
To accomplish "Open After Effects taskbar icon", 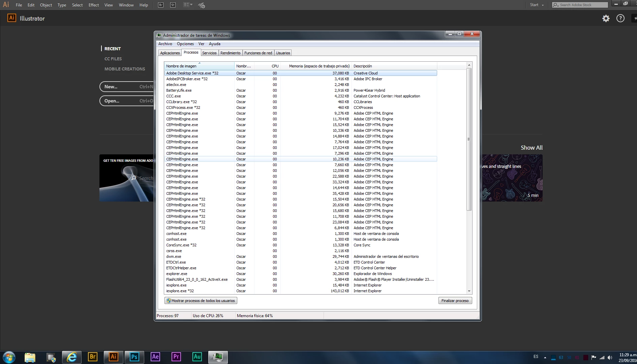I will [x=155, y=357].
